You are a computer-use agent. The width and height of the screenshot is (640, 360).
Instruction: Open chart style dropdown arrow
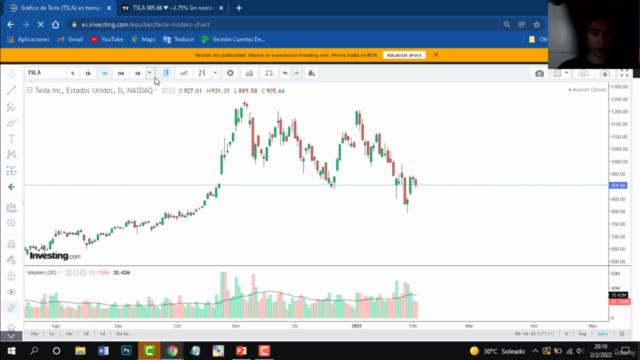point(215,73)
